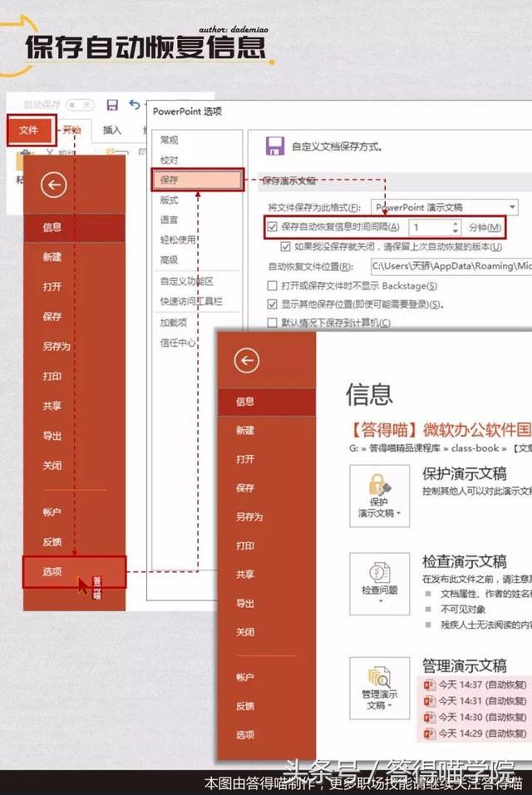Choose 信任中心 in options dialog
This screenshot has width=532, height=795.
[178, 343]
